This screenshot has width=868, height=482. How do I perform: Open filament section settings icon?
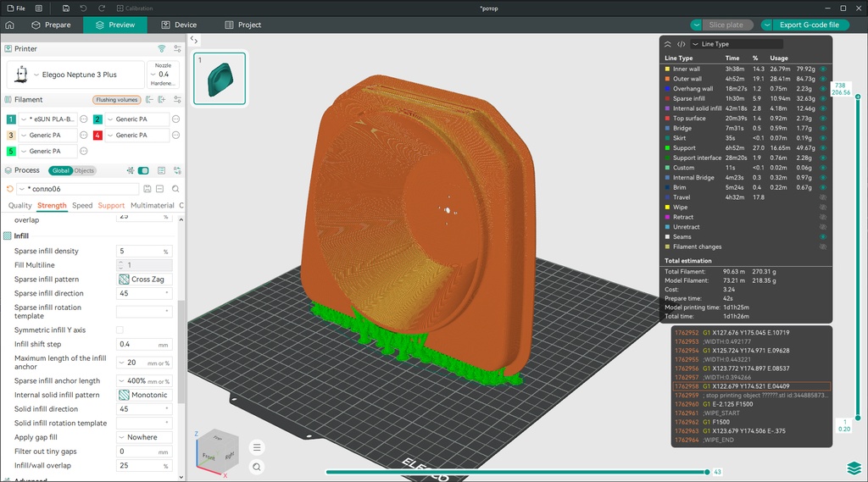point(177,100)
